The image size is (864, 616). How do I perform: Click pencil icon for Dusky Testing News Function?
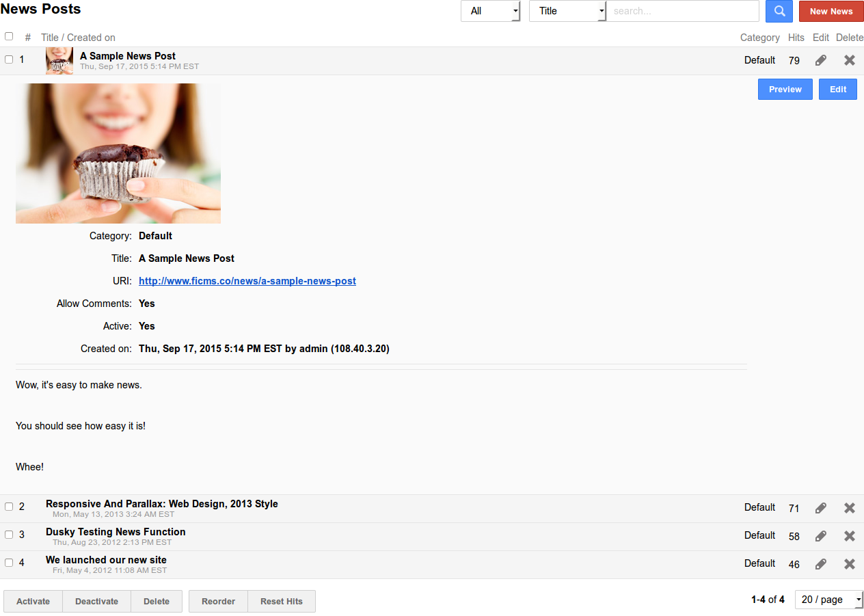(821, 536)
